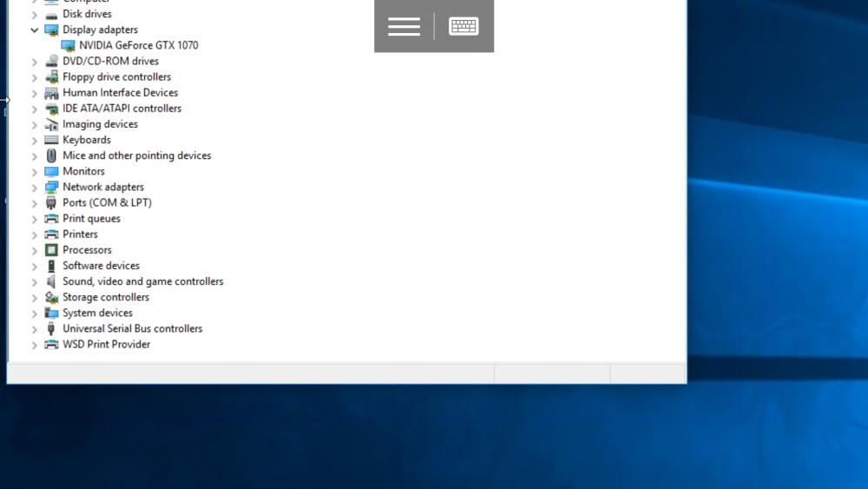Click the Processors chip icon
This screenshot has width=868, height=489.
[51, 250]
